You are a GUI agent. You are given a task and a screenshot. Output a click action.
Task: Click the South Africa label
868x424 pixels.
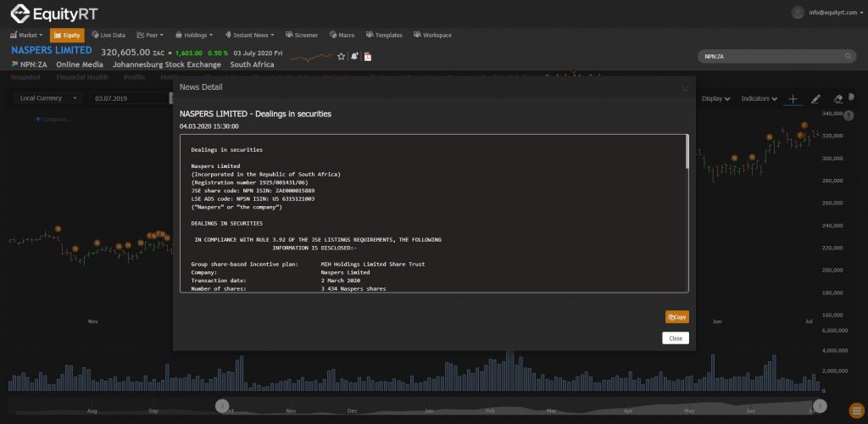[x=252, y=64]
